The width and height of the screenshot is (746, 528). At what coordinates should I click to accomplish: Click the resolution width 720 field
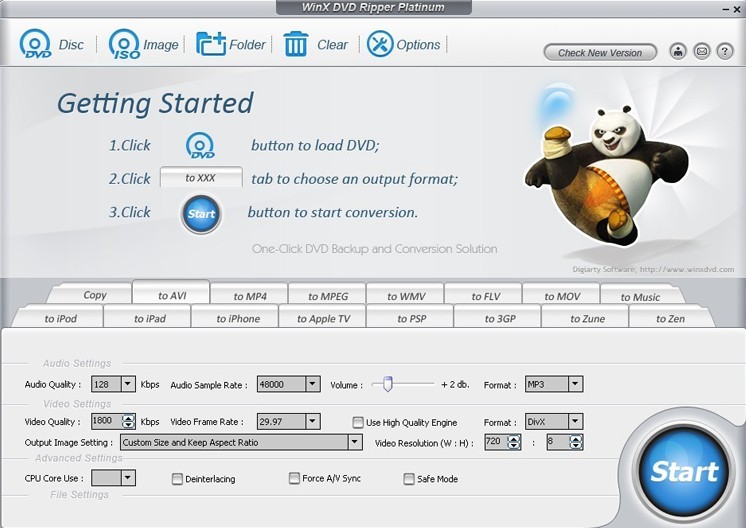click(496, 442)
